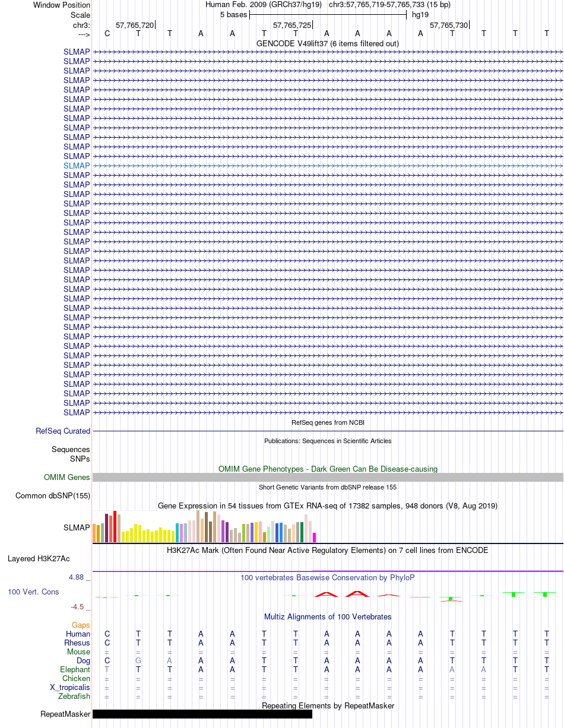
Task: Open Multiz Alignments of 100 Vertebrates title
Action: click(x=328, y=617)
